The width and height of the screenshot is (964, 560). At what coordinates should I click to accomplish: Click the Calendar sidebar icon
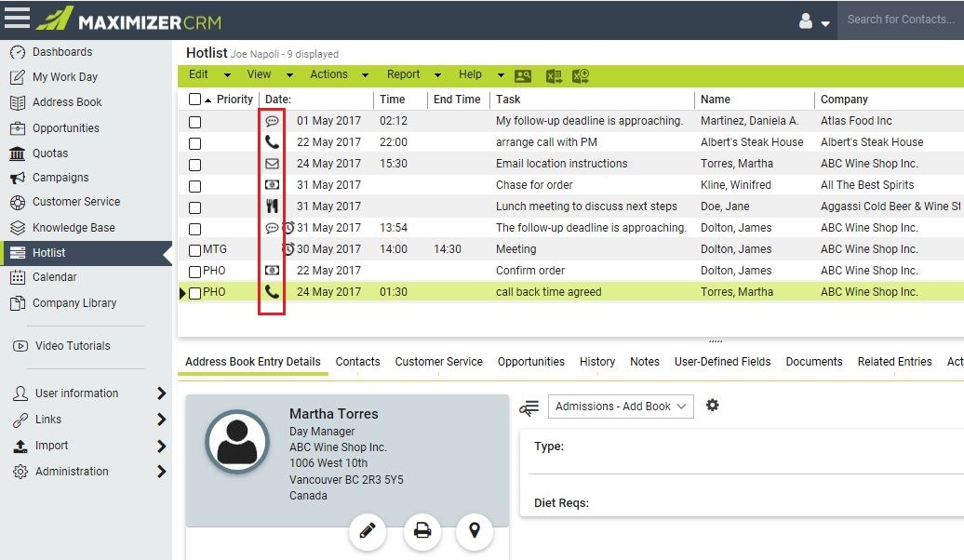tap(18, 277)
